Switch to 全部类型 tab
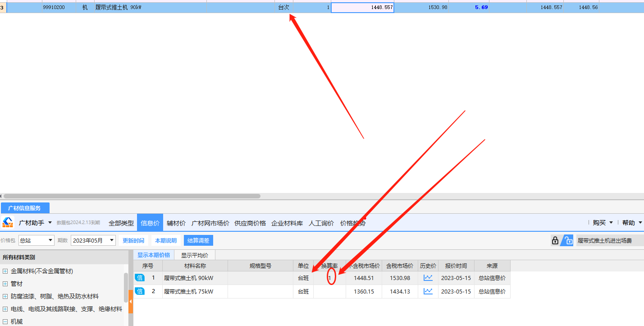 coord(121,223)
